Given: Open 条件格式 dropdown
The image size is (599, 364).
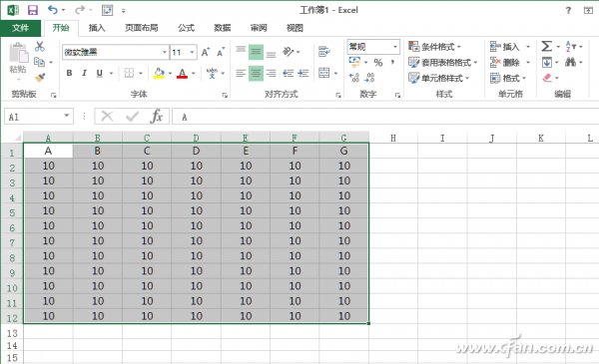Looking at the screenshot, I should coord(434,47).
